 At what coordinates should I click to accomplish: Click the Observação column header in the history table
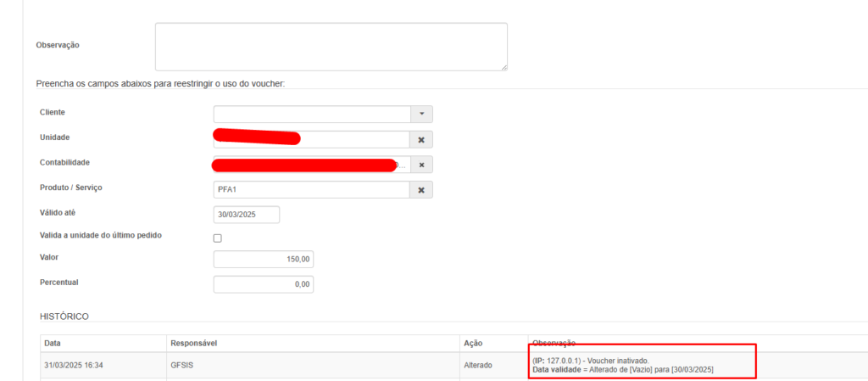[554, 344]
